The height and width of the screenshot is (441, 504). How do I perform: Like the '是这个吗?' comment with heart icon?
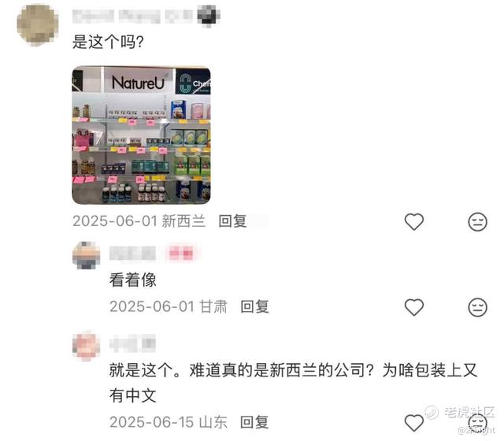[x=413, y=222]
